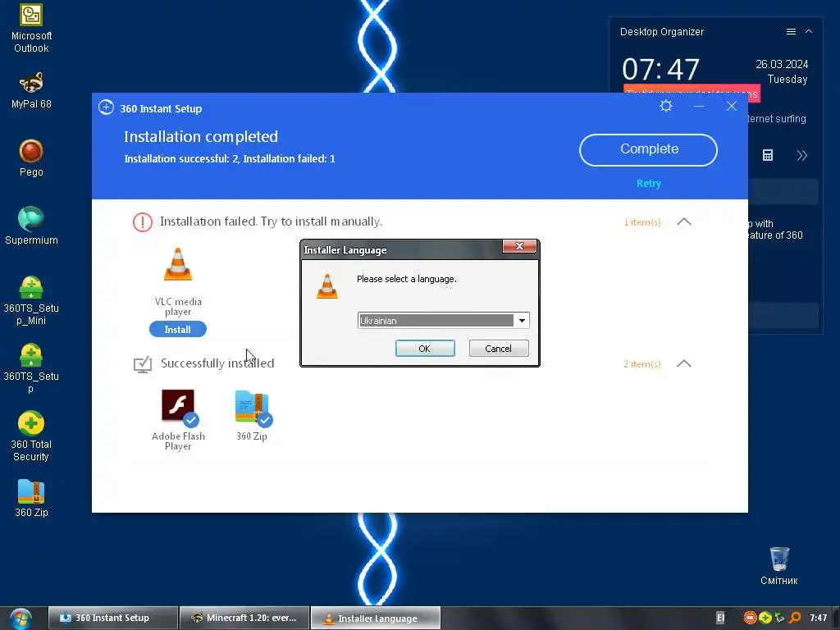Open Supermium desktop icon

tap(31, 226)
